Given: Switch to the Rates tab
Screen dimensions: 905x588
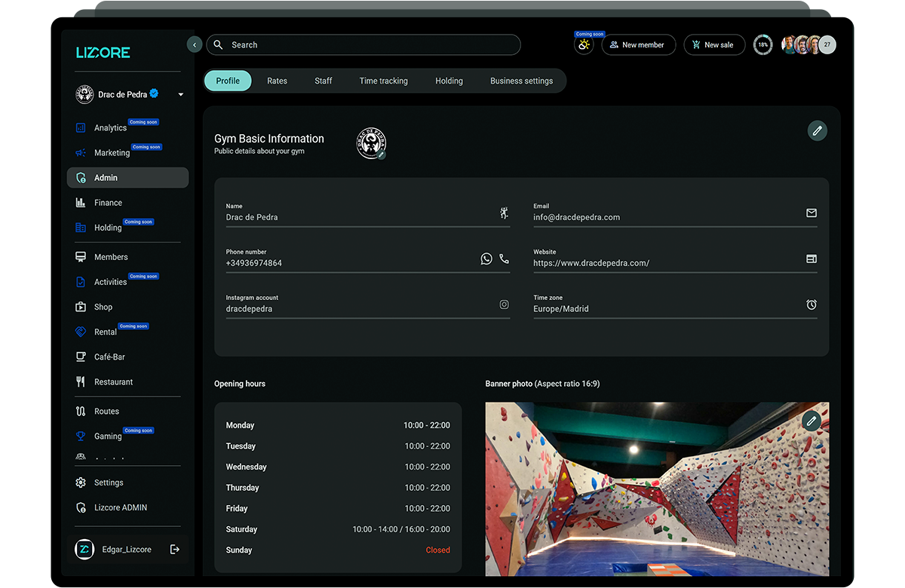Looking at the screenshot, I should click(x=277, y=81).
